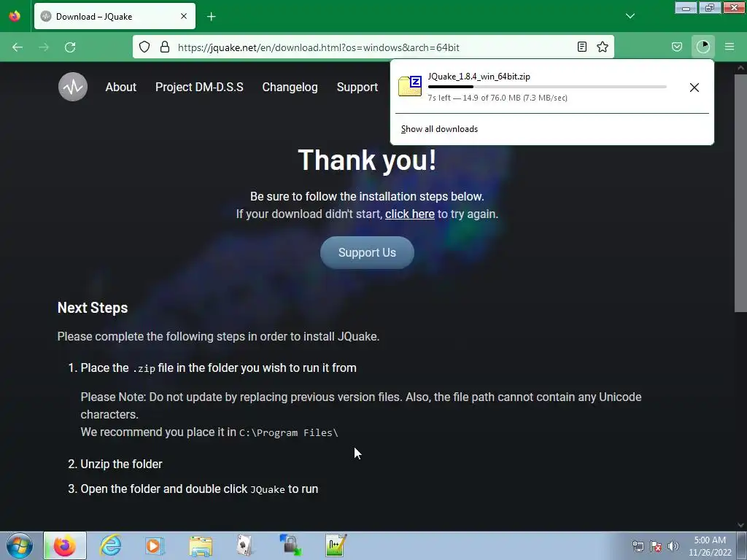Click the padlock site security icon

(165, 47)
